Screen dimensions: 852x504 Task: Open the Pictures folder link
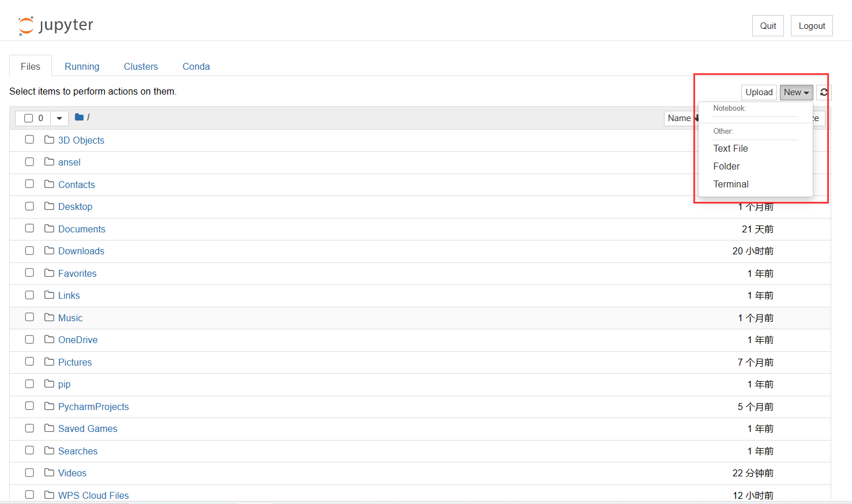[x=75, y=362]
